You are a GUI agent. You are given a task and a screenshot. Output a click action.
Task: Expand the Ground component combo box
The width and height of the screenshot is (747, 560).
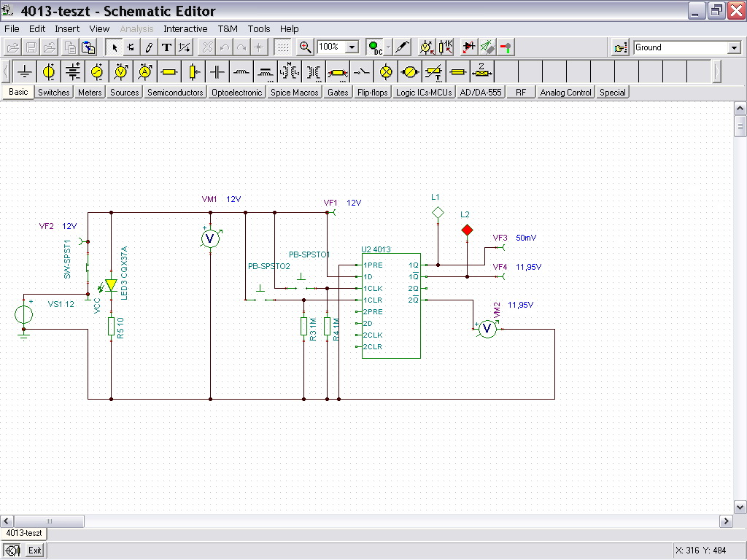pyautogui.click(x=734, y=48)
